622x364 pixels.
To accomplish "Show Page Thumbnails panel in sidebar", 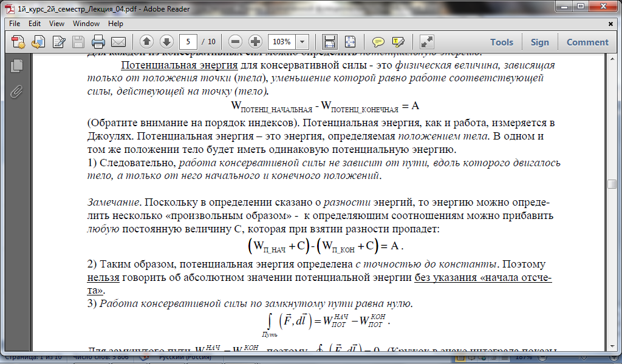I will (x=16, y=66).
